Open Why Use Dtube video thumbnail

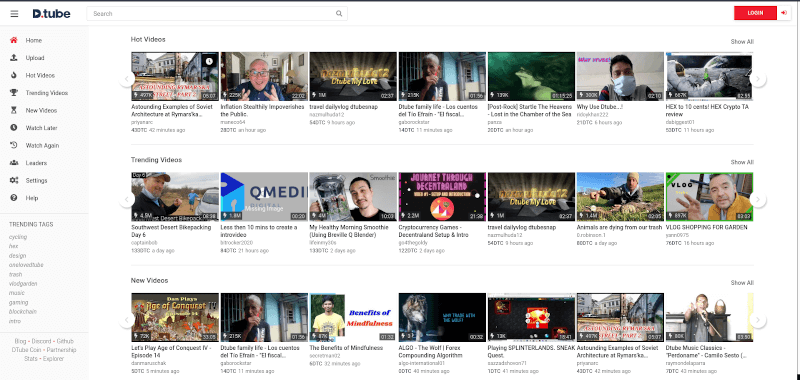pyautogui.click(x=620, y=76)
